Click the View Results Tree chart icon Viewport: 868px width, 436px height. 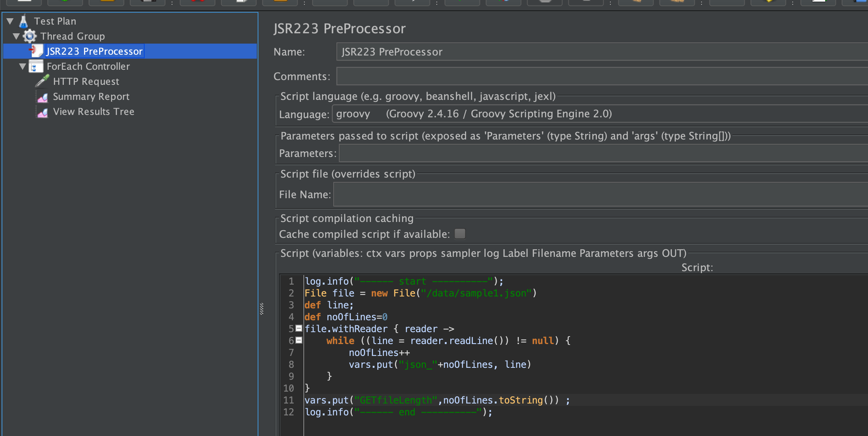pyautogui.click(x=42, y=112)
